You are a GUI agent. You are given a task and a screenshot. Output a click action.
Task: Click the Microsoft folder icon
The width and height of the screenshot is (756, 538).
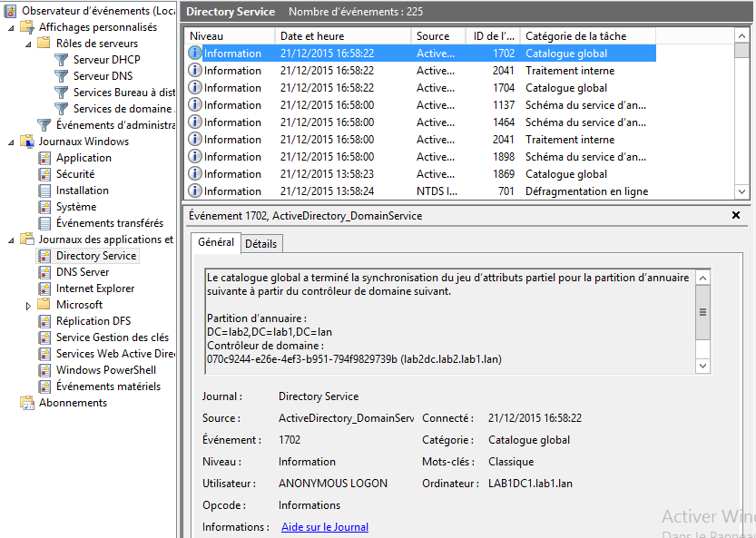tap(44, 305)
